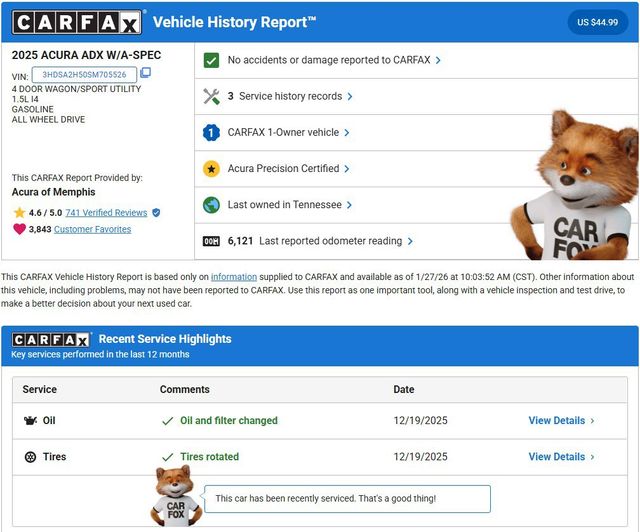Open the Customer Favorites link

(x=92, y=229)
